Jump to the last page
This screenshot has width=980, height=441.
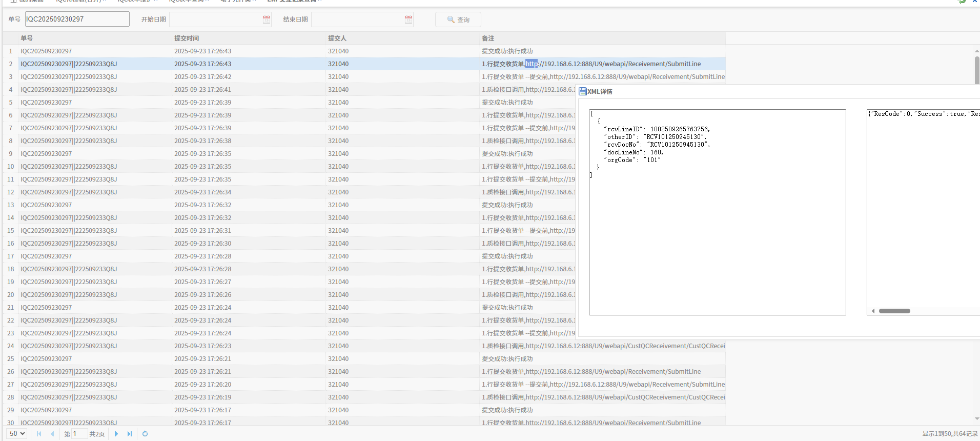point(130,434)
